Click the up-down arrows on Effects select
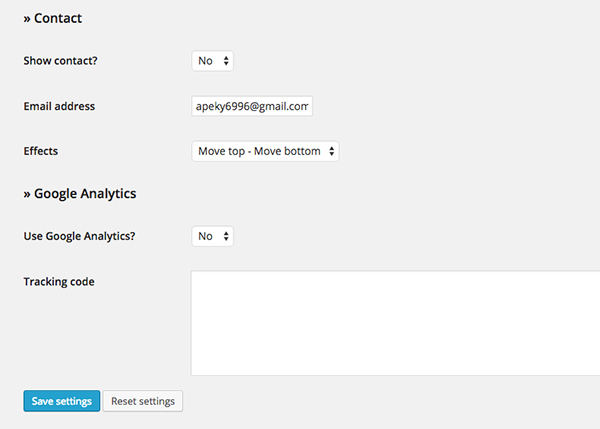600x429 pixels. (x=332, y=151)
